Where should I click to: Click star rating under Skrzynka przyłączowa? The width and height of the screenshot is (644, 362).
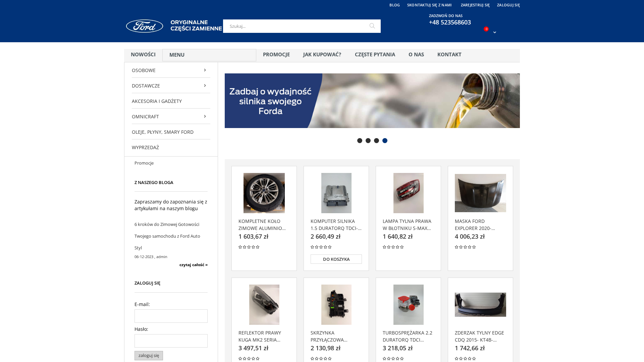click(321, 359)
